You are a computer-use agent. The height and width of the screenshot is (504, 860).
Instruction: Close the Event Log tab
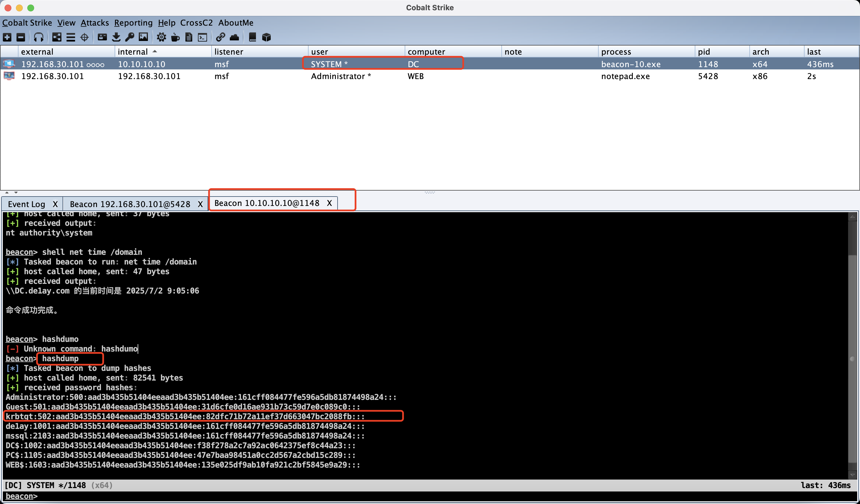point(55,204)
